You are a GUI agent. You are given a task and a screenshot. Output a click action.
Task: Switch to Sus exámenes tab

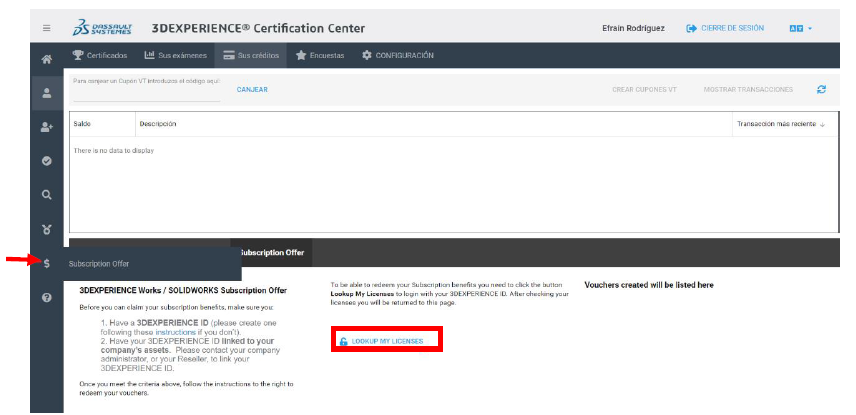coord(175,56)
